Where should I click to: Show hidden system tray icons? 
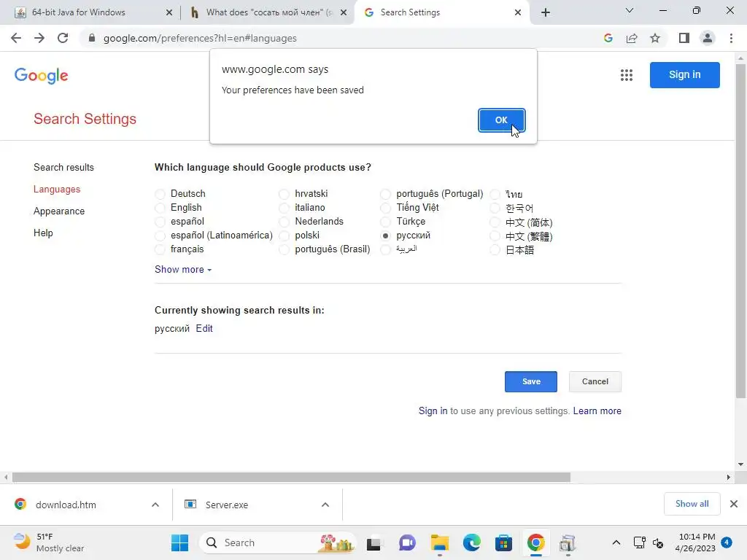tap(616, 542)
